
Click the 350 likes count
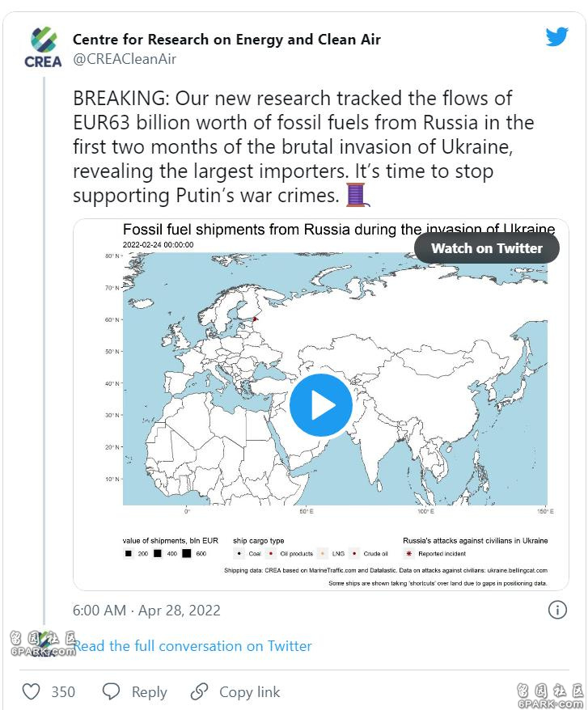63,692
